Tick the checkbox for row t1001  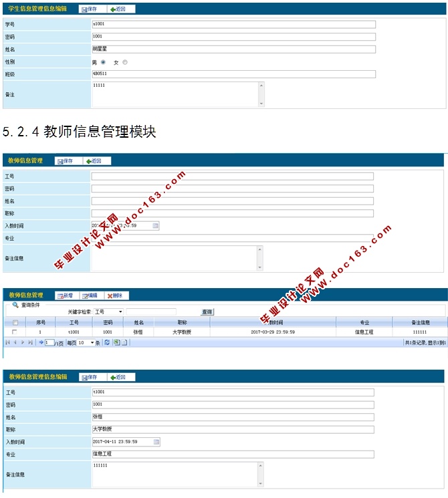[x=14, y=332]
